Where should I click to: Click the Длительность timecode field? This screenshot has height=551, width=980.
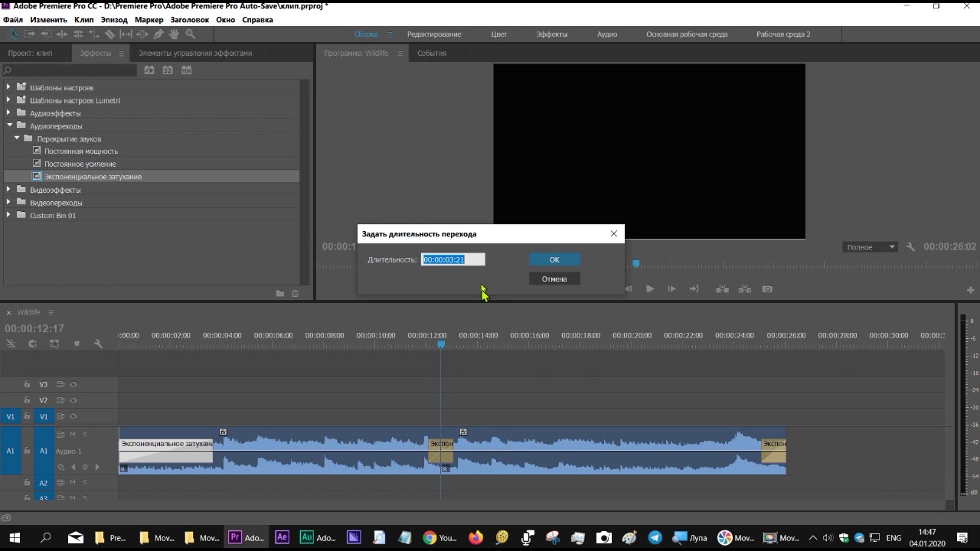coord(453,259)
